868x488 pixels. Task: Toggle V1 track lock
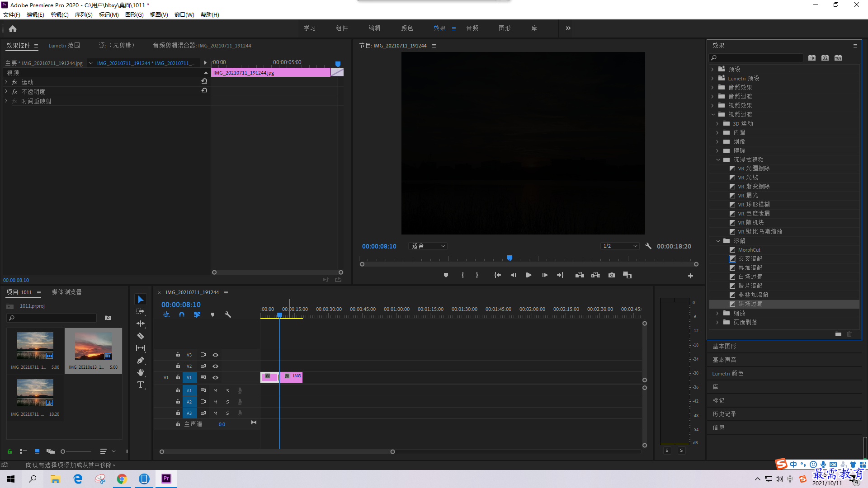[x=178, y=377]
